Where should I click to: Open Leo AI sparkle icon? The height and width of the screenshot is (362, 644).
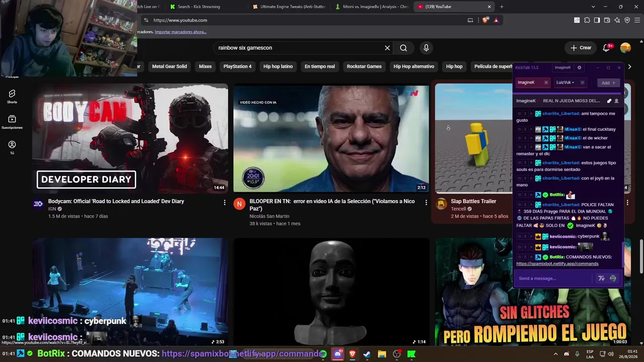pos(617,20)
